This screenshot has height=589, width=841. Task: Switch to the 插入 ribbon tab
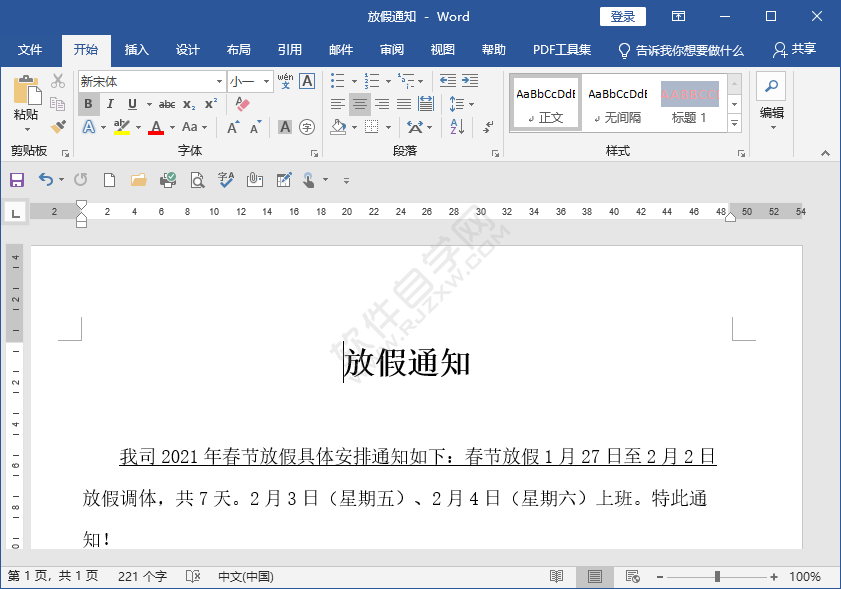click(136, 49)
